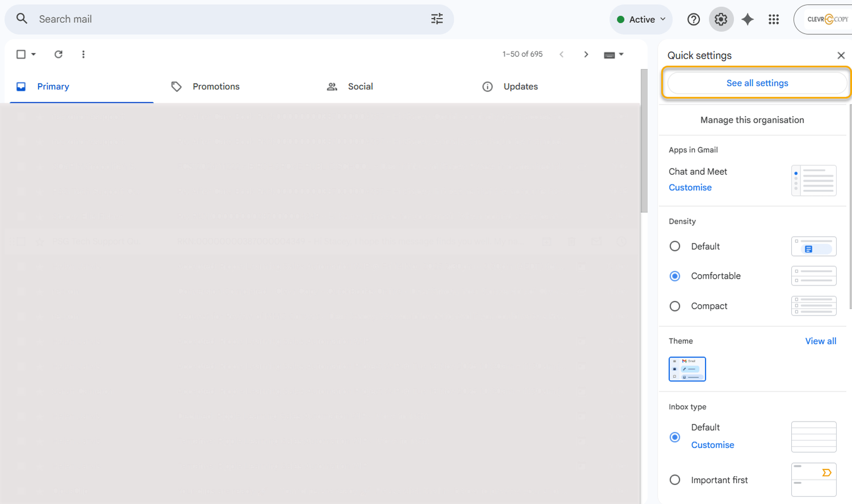Click into the Search mail field

(227, 19)
